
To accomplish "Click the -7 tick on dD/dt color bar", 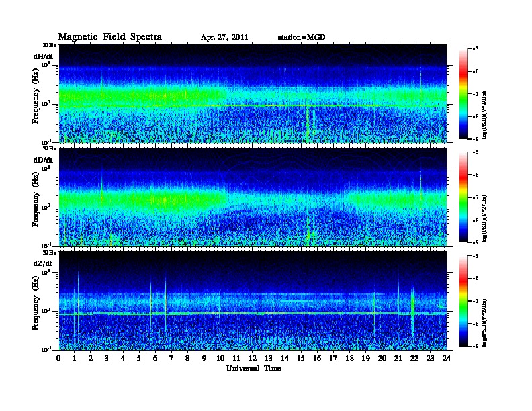I will (x=476, y=197).
